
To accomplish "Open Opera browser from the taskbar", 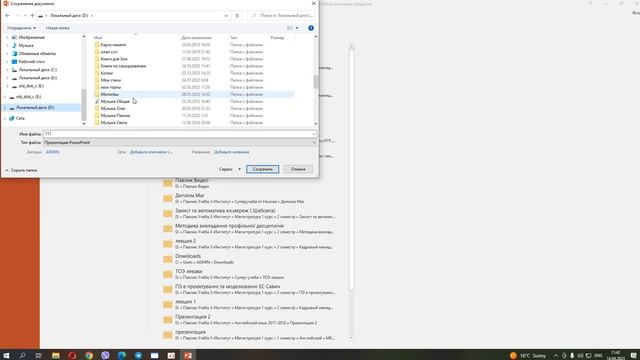I will coord(72,355).
